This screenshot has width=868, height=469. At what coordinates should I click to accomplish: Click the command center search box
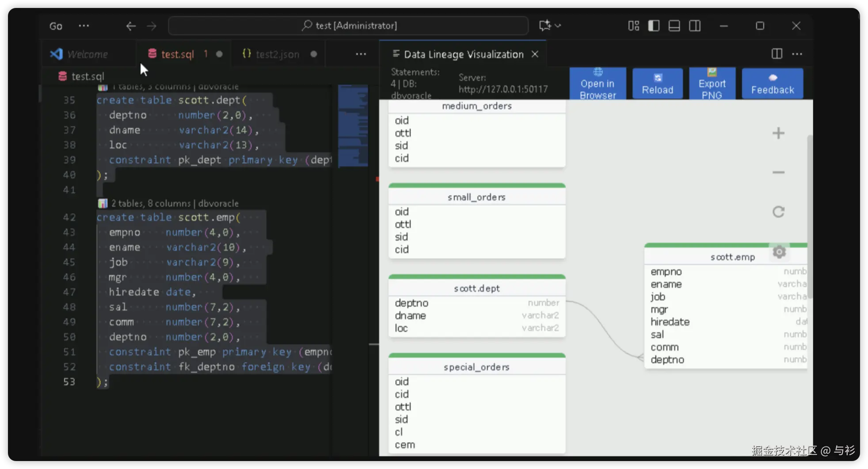[x=348, y=26]
